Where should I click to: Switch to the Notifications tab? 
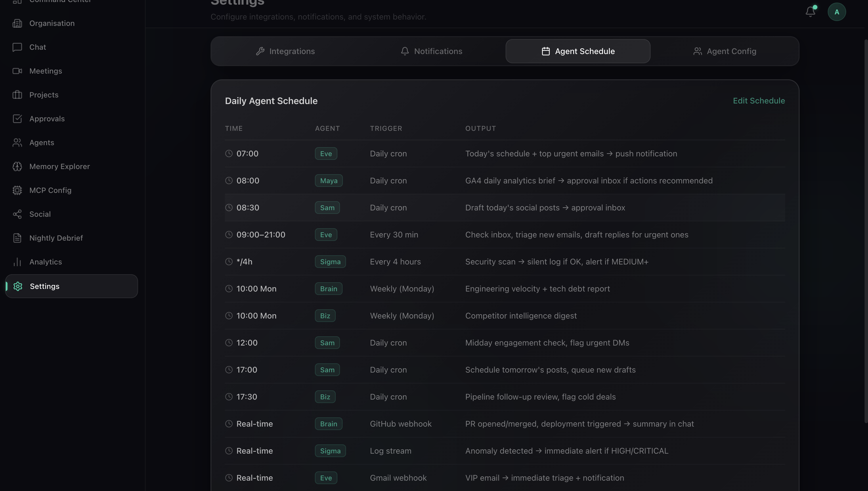pyautogui.click(x=431, y=51)
